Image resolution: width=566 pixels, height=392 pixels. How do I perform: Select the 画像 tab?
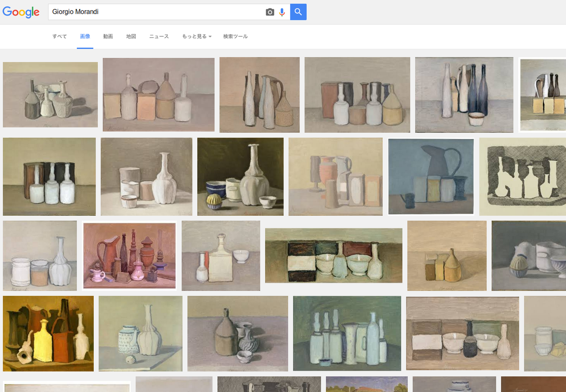pyautogui.click(x=85, y=36)
